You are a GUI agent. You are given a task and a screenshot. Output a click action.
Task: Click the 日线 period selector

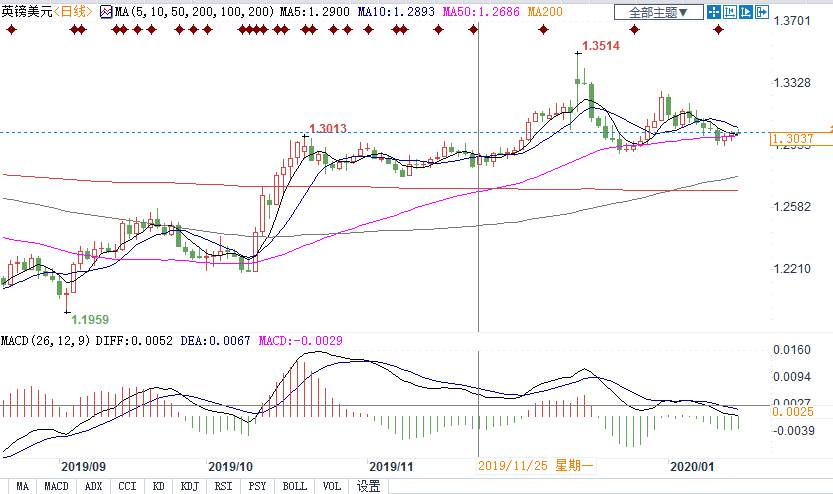click(x=73, y=12)
